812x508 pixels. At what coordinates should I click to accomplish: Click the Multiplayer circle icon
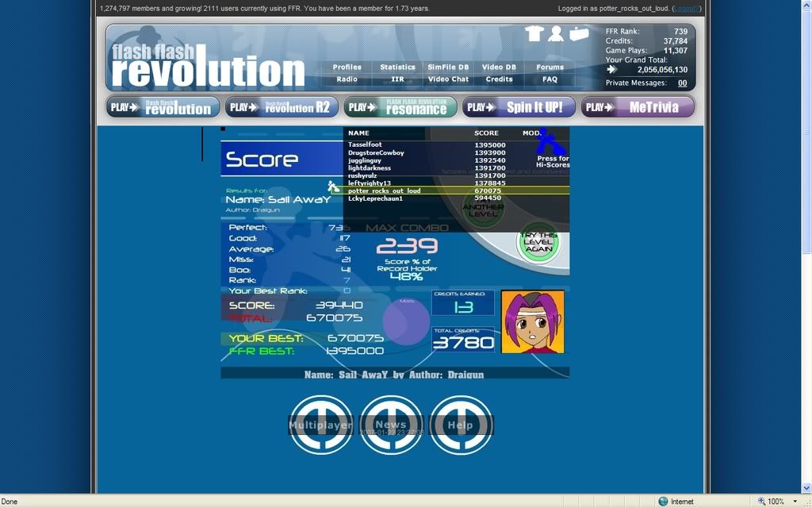pyautogui.click(x=320, y=425)
